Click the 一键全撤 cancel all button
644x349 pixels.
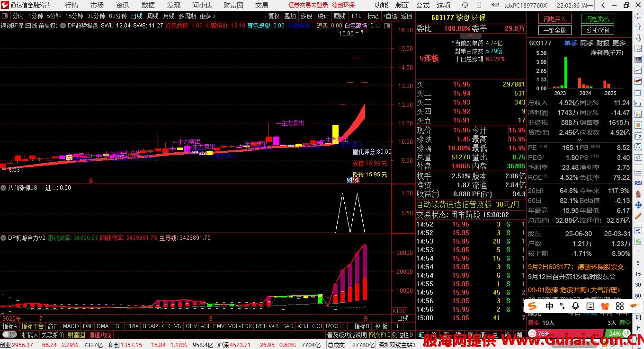point(555,30)
